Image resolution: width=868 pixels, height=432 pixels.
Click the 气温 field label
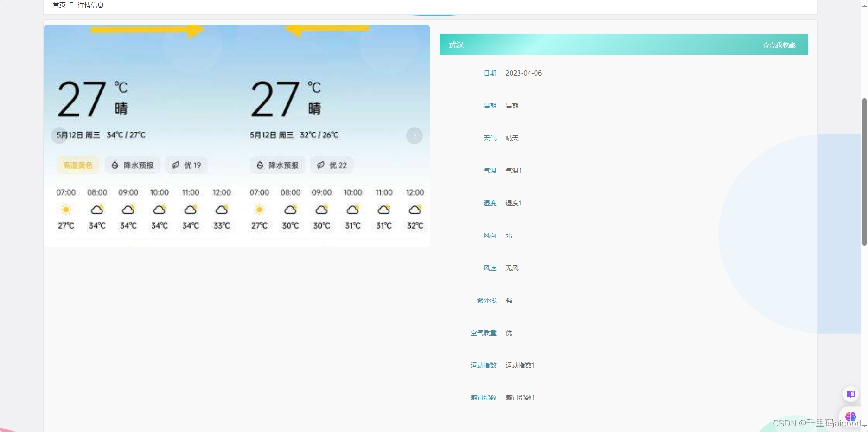[490, 171]
